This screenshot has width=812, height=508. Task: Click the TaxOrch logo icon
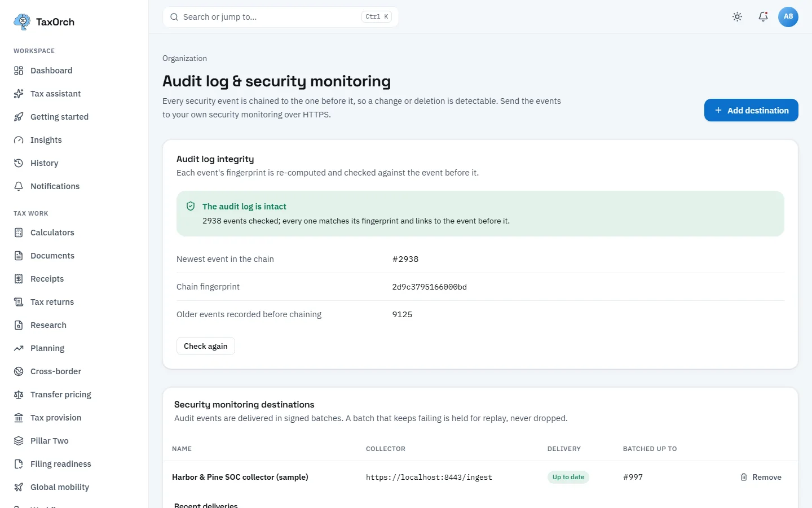(x=22, y=22)
